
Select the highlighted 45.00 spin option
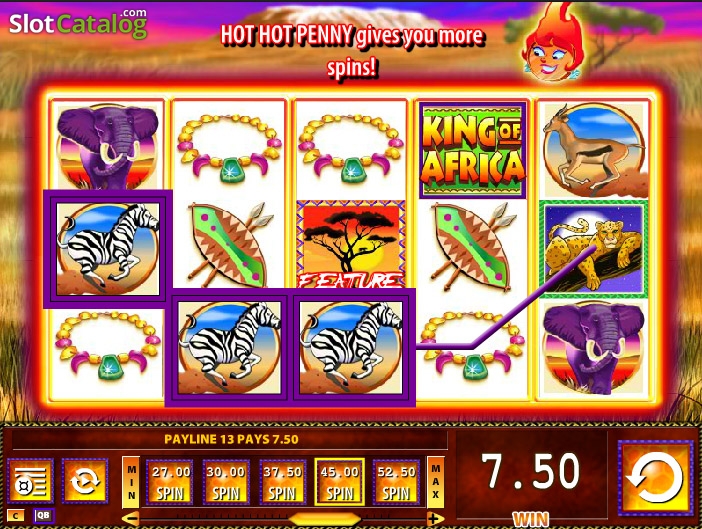tap(339, 482)
